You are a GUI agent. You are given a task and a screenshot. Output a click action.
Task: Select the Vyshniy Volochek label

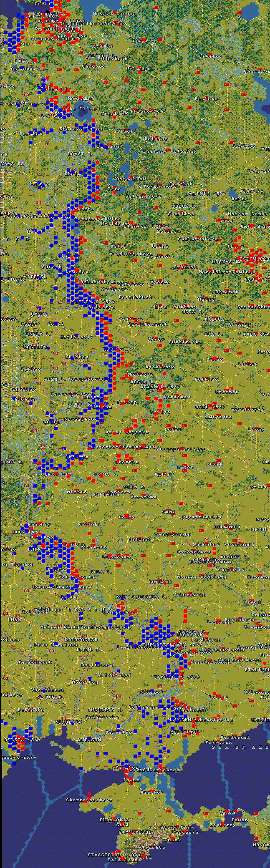point(168,151)
